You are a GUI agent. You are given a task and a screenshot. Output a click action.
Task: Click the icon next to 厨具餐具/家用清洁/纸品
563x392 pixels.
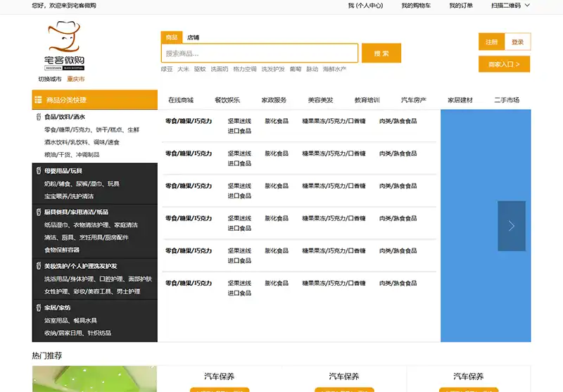tap(38, 212)
